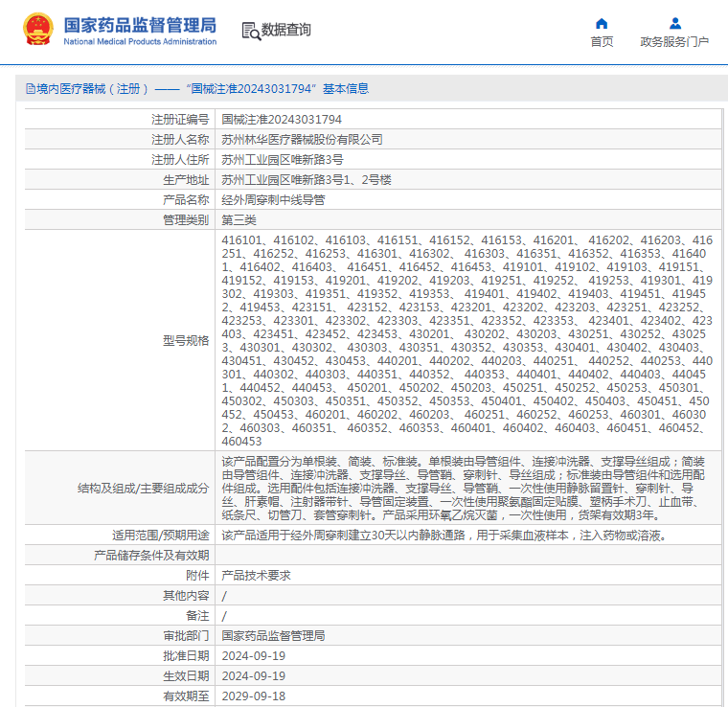Click the 管理类别 label
Image resolution: width=728 pixels, height=707 pixels.
[186, 220]
